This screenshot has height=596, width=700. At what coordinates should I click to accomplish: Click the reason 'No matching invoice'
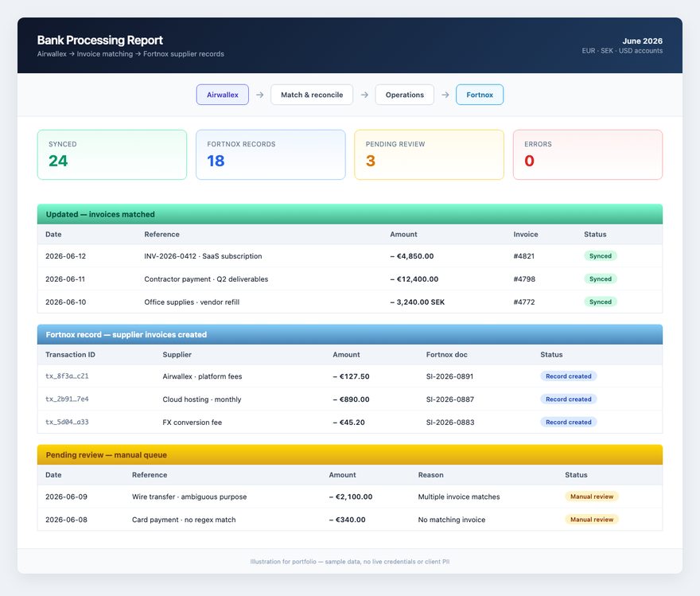(x=451, y=520)
